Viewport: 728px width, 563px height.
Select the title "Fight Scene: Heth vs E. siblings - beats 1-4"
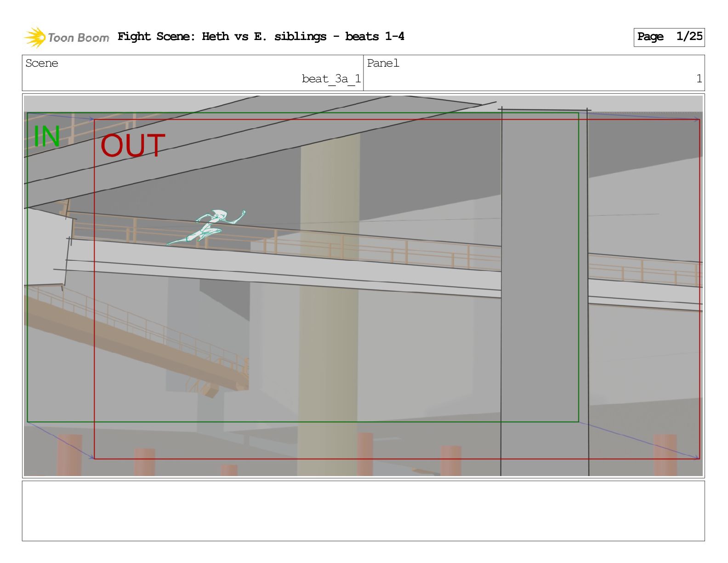coord(261,36)
